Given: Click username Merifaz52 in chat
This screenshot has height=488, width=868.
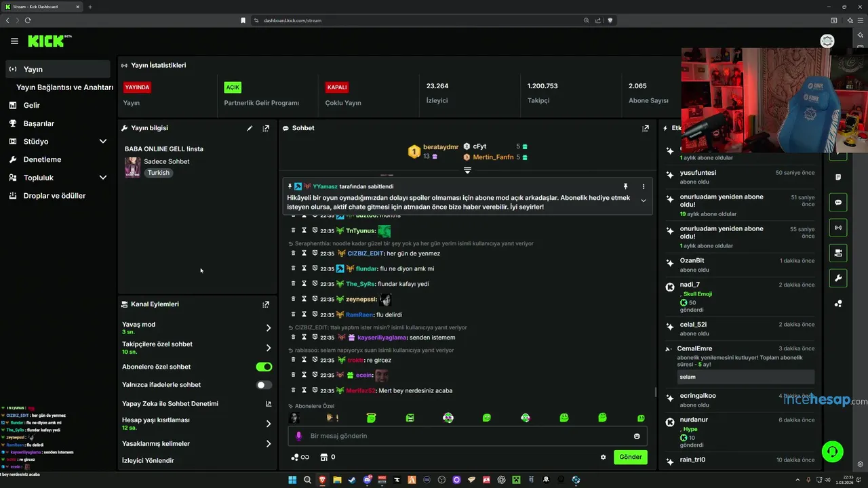Looking at the screenshot, I should [361, 390].
